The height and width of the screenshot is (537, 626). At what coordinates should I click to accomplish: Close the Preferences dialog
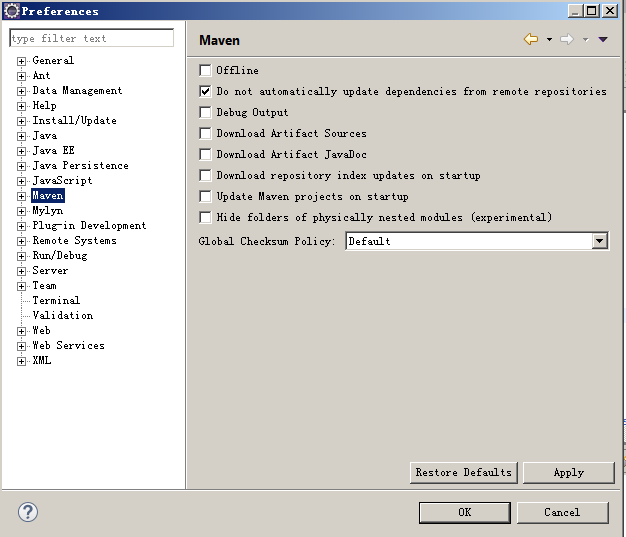click(x=610, y=11)
